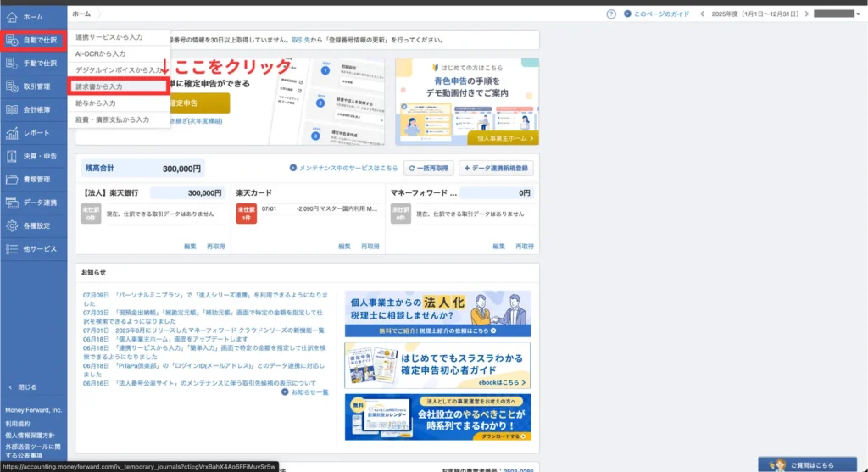Click the 一括再取得 button
Viewport: 868px width, 472px height.
click(x=429, y=168)
